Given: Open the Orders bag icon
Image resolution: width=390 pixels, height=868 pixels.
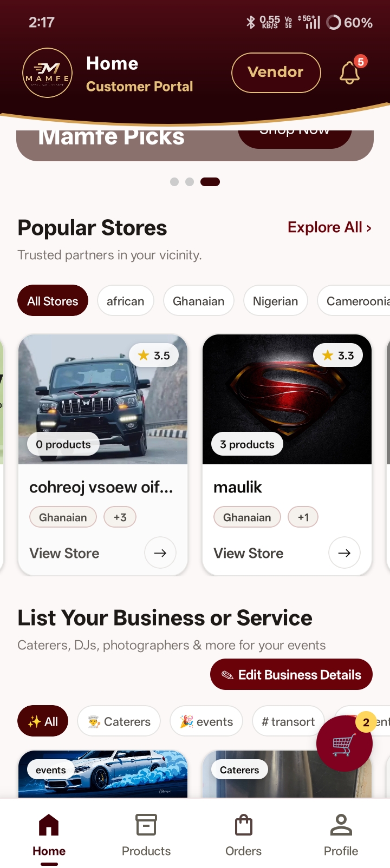Looking at the screenshot, I should click(x=244, y=825).
